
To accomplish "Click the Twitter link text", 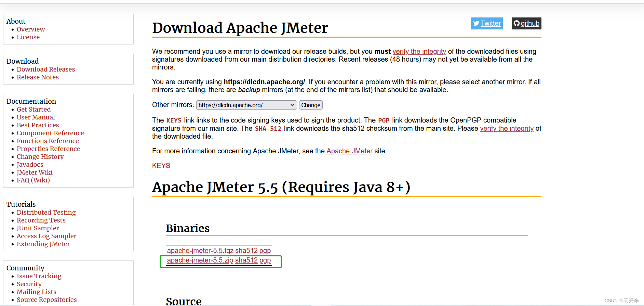I will tap(491, 23).
